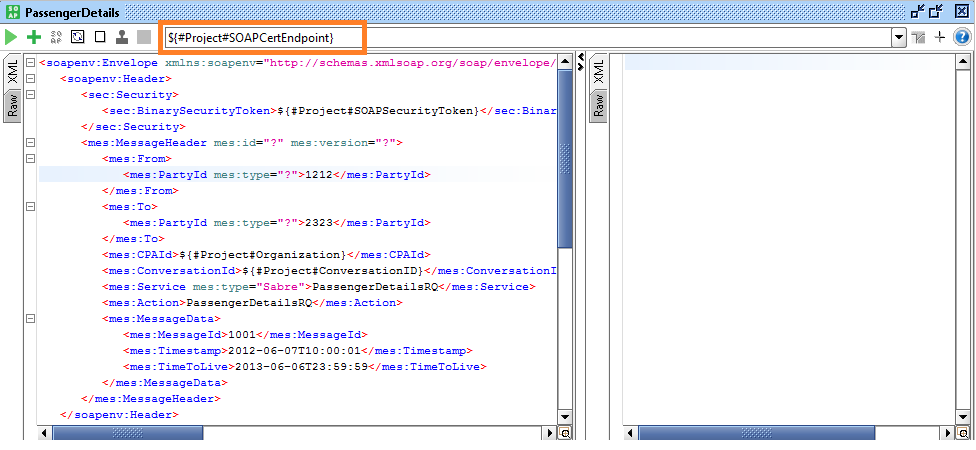976x450 pixels.
Task: Add new endpoint with the thin plus icon
Action: point(940,37)
